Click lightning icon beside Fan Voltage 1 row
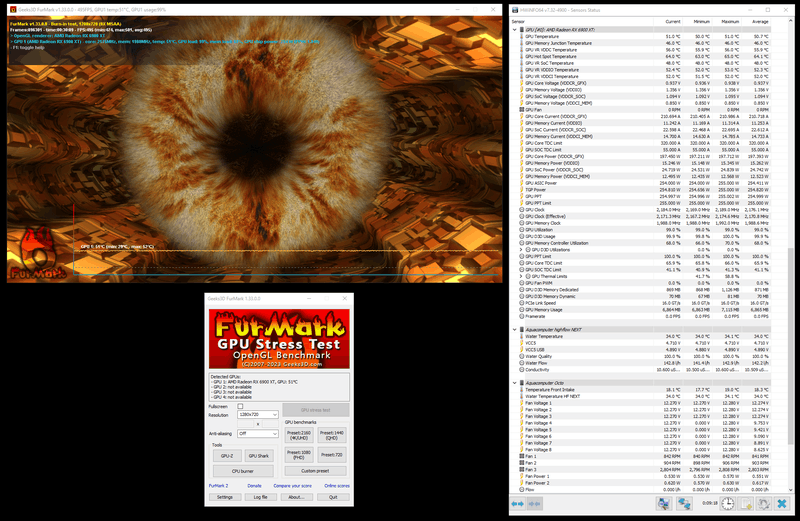Viewport: 800px width, 521px height. (521, 403)
